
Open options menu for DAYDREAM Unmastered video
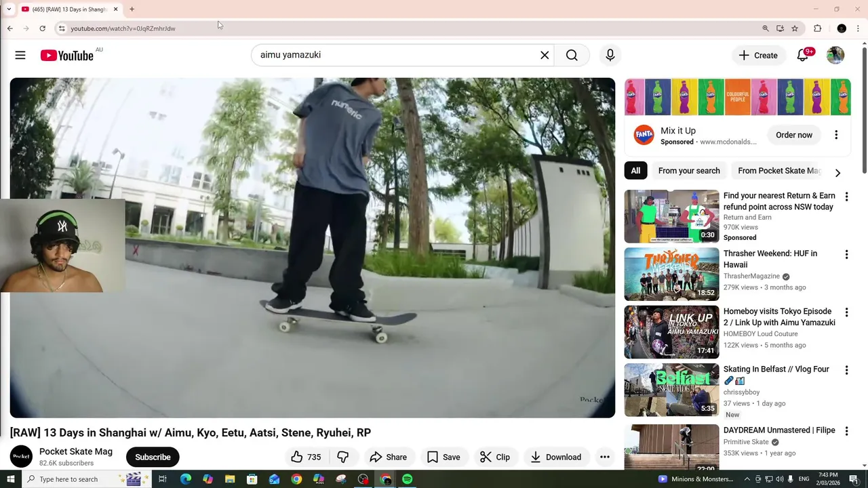846,431
